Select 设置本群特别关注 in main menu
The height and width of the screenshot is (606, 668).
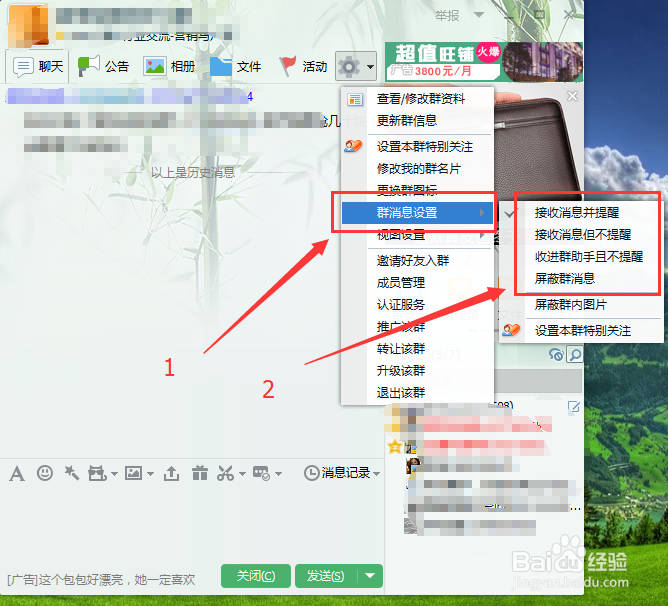coord(418,147)
